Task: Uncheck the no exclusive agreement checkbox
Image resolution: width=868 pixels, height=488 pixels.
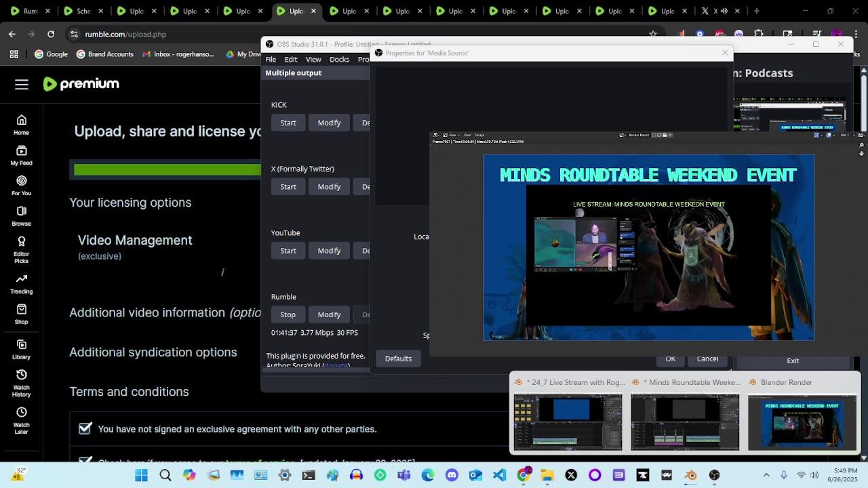Action: click(85, 428)
